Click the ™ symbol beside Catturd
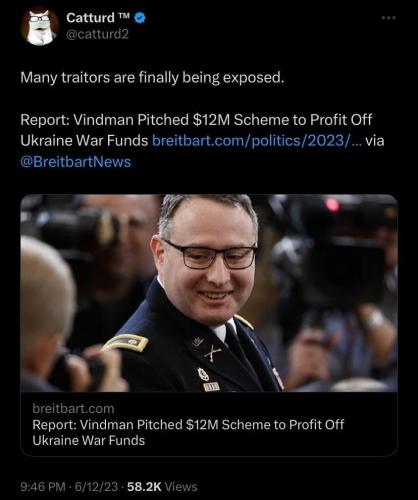The image size is (418, 500). (124, 15)
